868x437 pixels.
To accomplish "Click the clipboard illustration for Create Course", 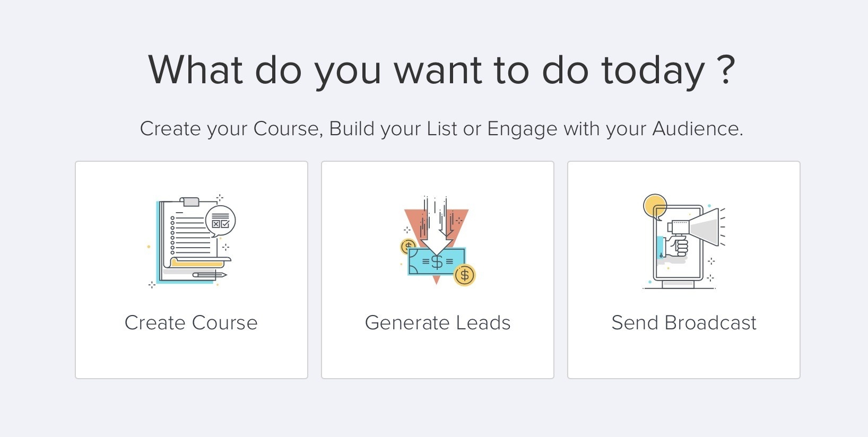I will [192, 241].
